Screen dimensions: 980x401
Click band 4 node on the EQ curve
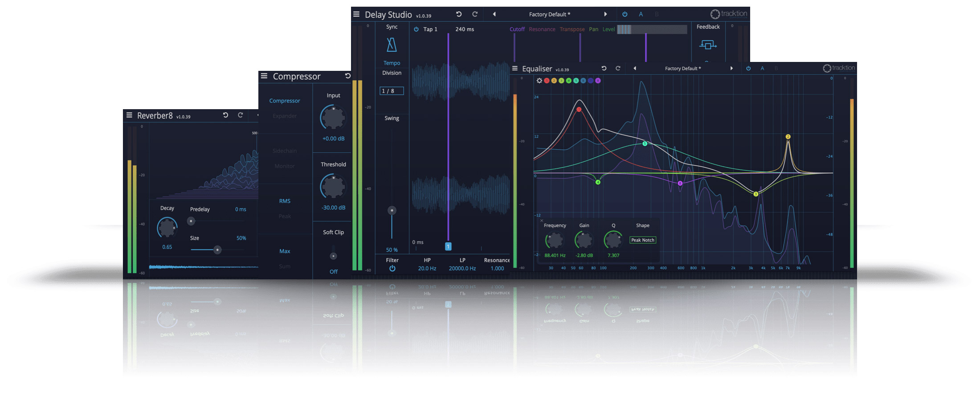tap(598, 182)
